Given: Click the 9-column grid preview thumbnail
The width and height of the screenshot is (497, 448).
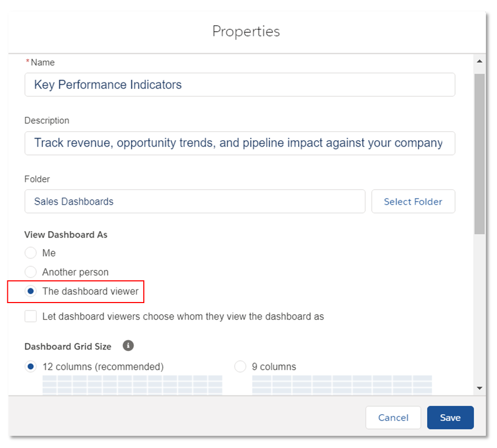Looking at the screenshot, I should (342, 385).
